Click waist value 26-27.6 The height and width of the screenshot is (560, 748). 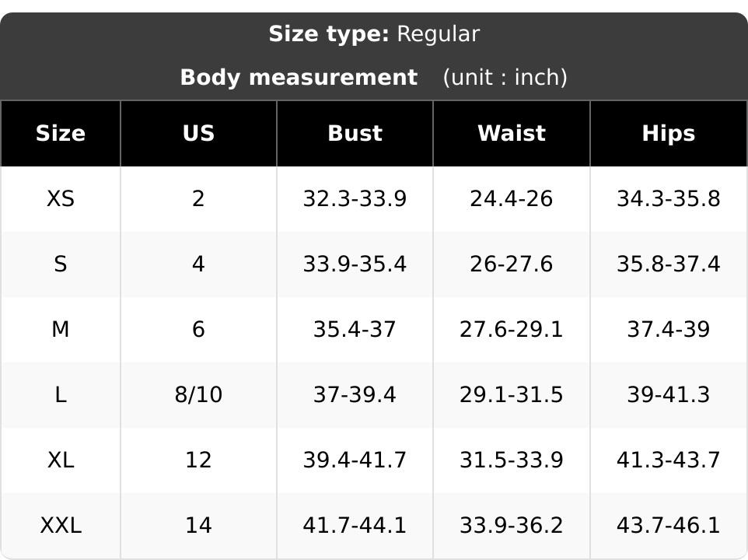512,264
